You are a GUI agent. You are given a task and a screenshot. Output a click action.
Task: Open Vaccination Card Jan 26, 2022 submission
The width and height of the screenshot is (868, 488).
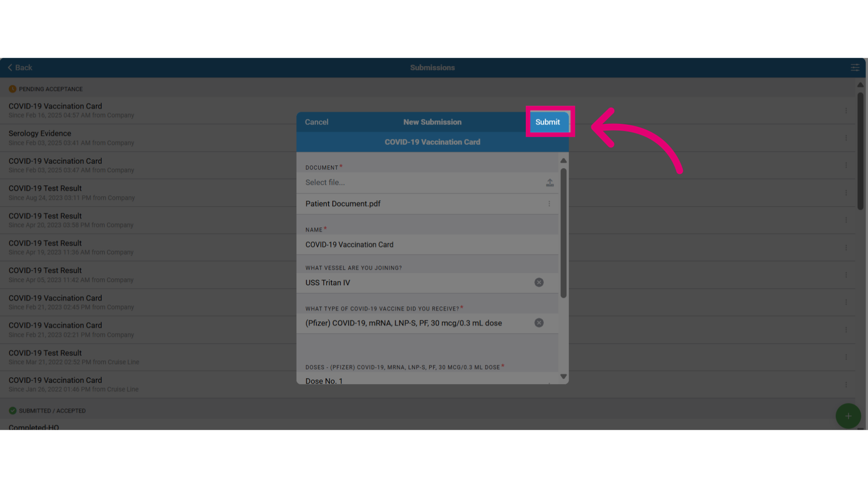tap(427, 385)
